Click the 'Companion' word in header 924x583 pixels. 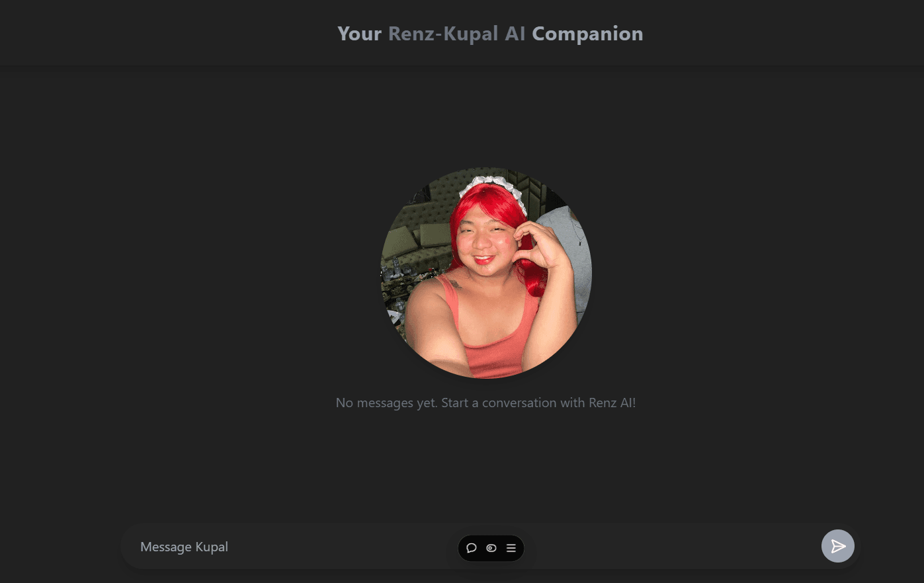[x=587, y=34]
